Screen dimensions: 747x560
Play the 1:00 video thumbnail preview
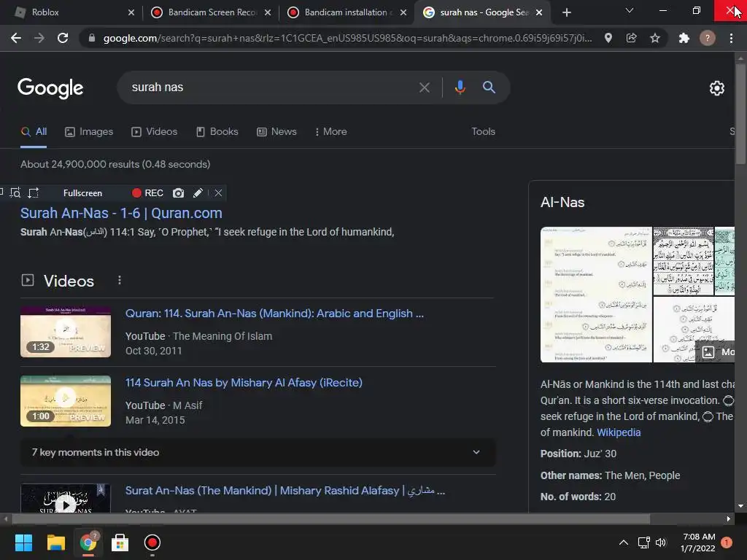(x=65, y=401)
